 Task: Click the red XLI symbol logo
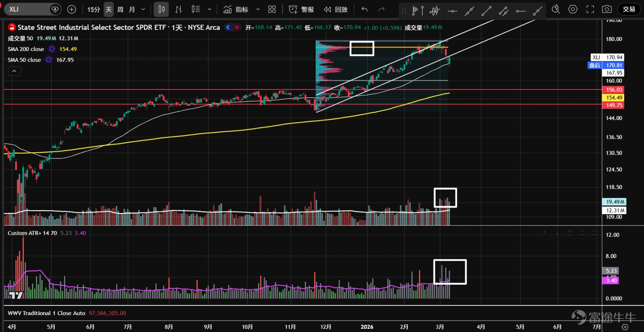12,27
